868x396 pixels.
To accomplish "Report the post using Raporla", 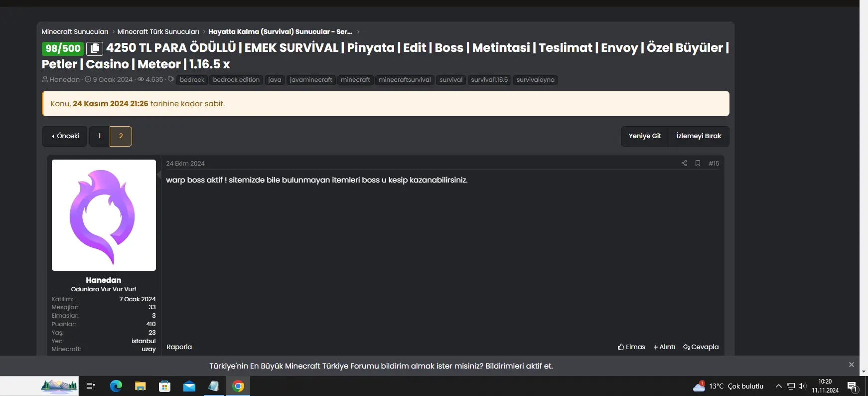I will tap(179, 347).
